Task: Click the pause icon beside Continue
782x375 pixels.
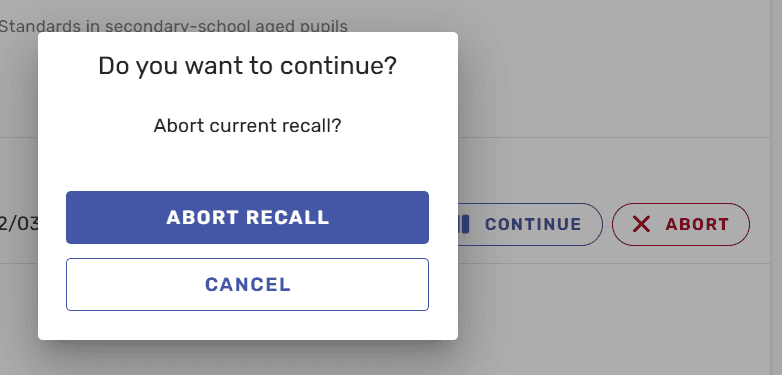Action: tap(465, 224)
